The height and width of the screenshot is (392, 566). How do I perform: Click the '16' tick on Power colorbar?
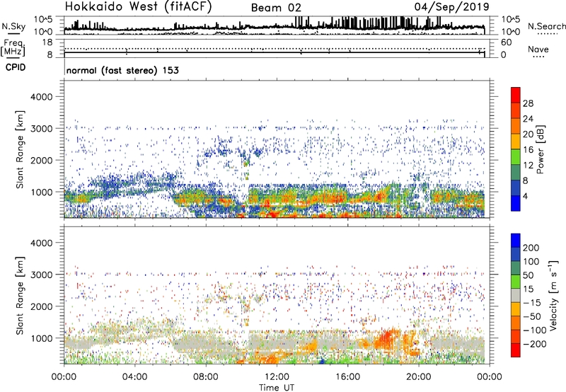(x=528, y=150)
